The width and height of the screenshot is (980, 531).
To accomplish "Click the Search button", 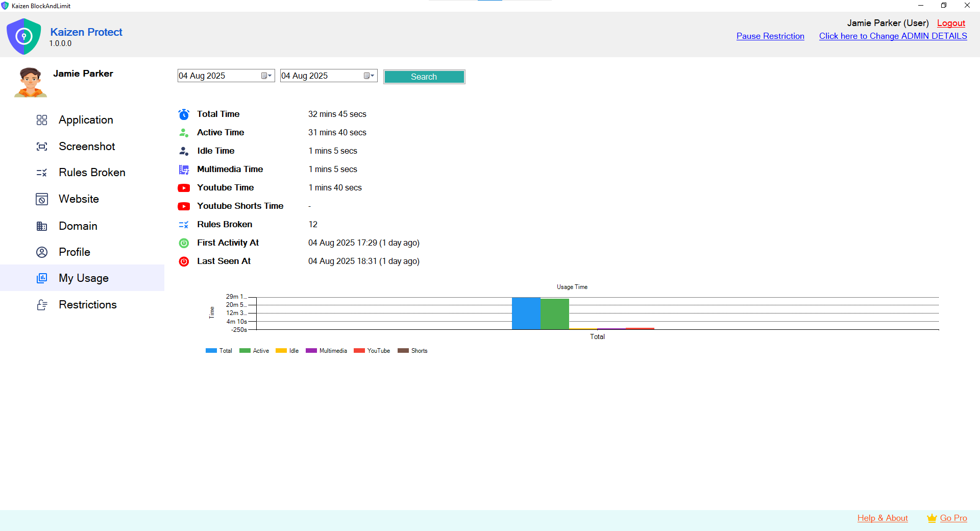I will (424, 77).
